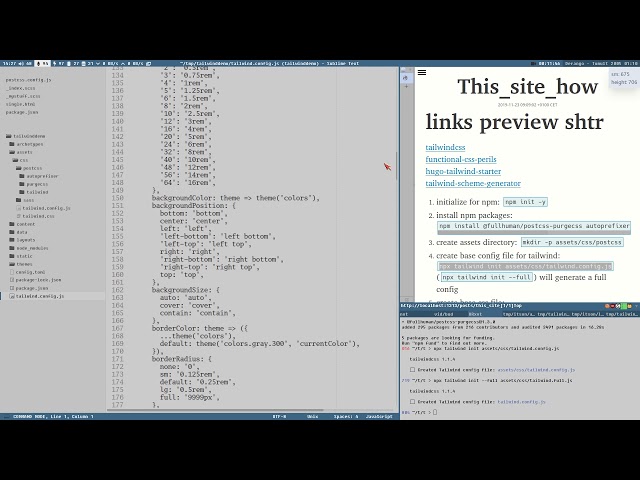640x480 pixels.
Task: Change Spaces indentation setting in status bar
Action: pyautogui.click(x=346, y=417)
